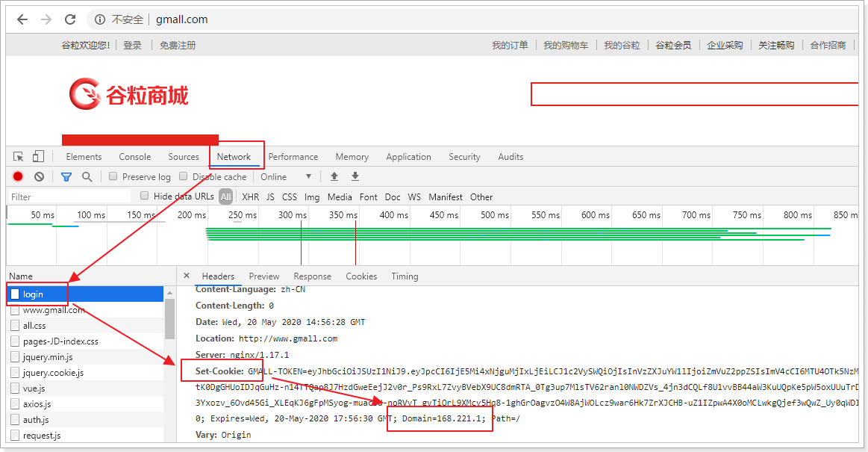Viewport: 868px width, 452px height.
Task: Open the Audits tab
Action: pyautogui.click(x=511, y=157)
